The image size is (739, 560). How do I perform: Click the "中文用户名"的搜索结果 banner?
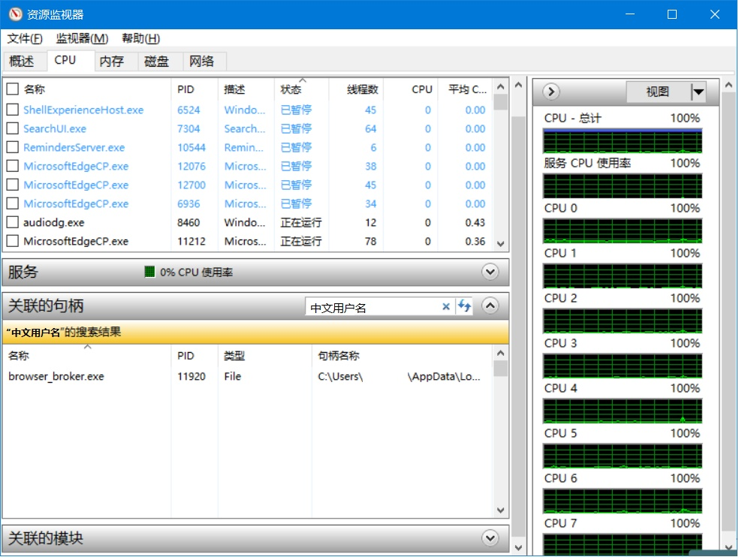(x=255, y=332)
